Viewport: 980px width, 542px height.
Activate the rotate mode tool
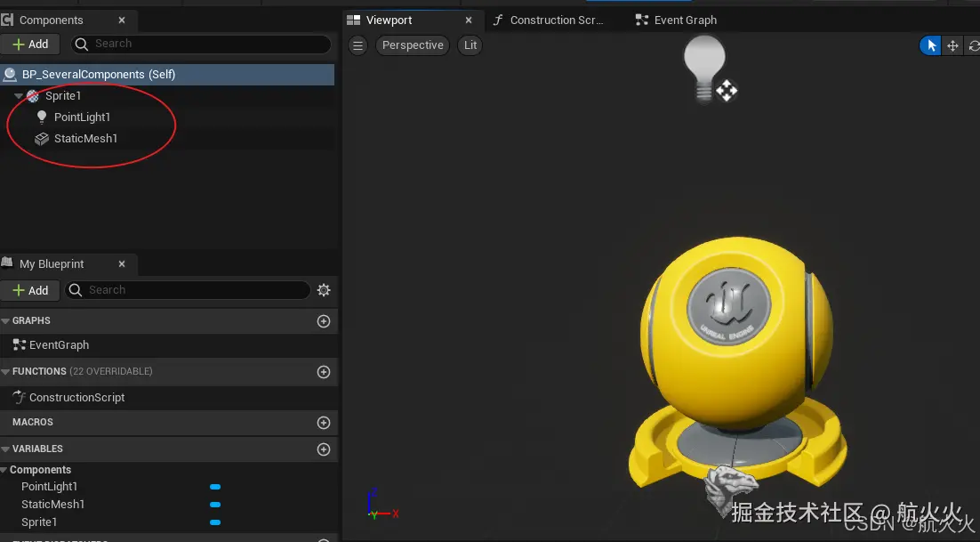coord(973,45)
